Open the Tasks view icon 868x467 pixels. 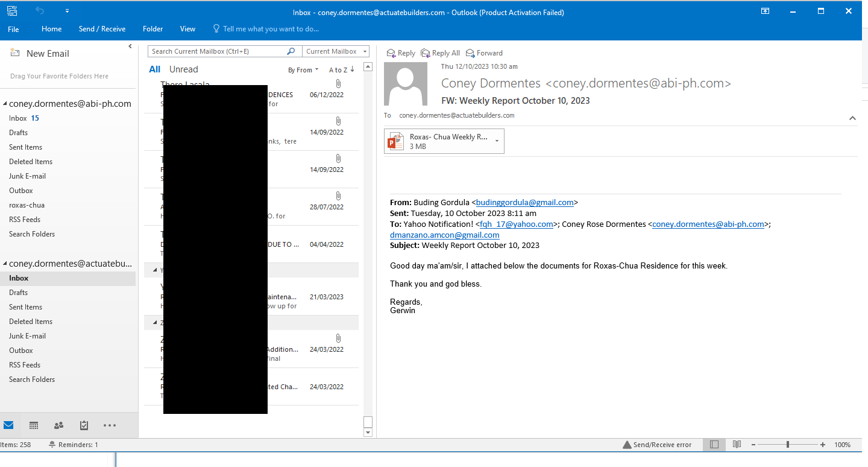click(x=84, y=425)
